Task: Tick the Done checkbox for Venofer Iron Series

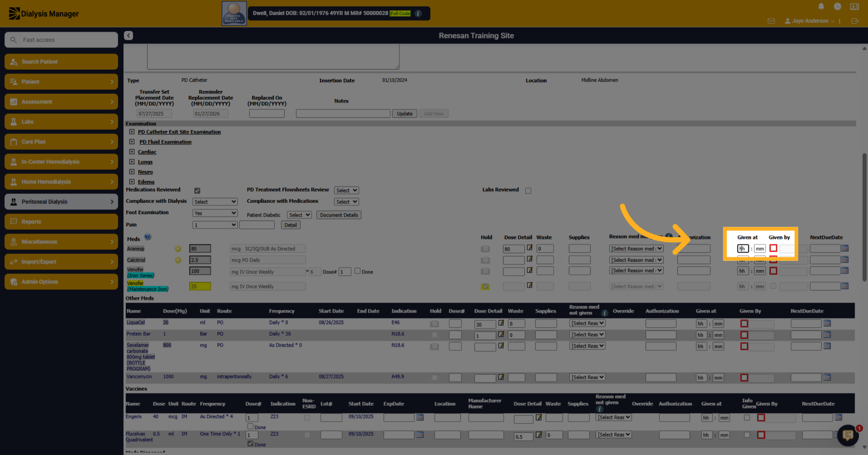Action: pyautogui.click(x=357, y=271)
